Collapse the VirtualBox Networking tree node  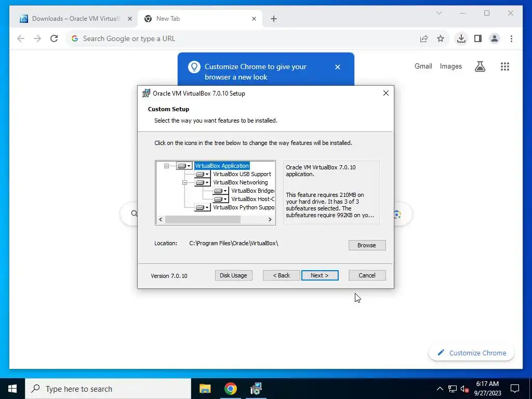pyautogui.click(x=184, y=182)
